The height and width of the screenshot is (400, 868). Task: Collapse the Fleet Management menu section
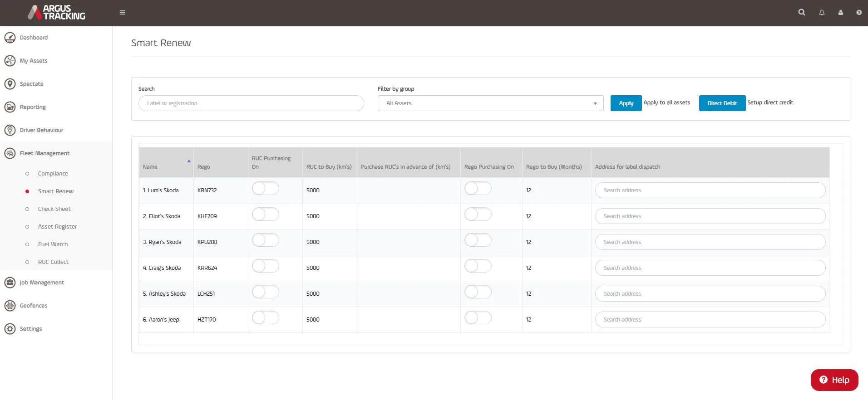tap(44, 153)
